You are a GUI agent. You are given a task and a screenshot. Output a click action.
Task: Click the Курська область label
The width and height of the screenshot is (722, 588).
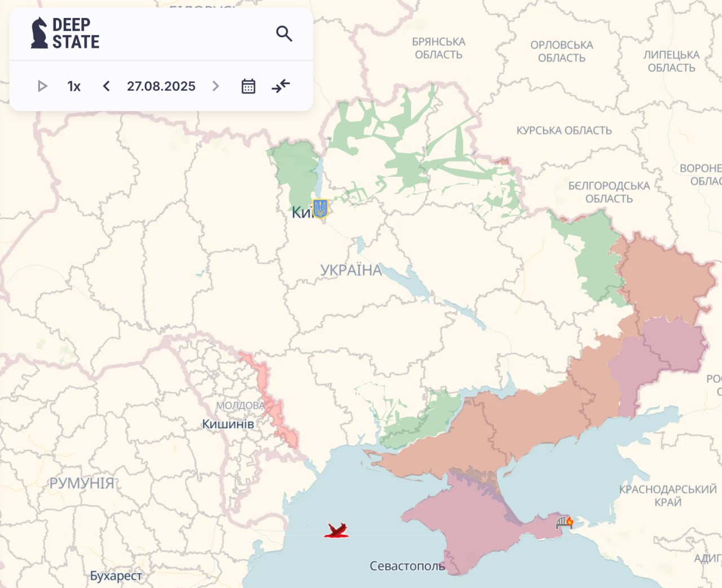[563, 130]
